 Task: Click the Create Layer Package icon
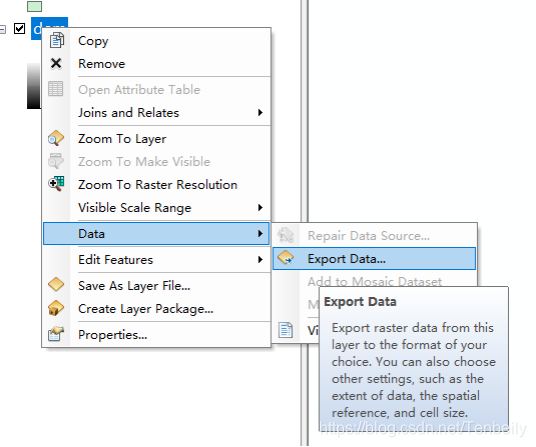tap(56, 308)
